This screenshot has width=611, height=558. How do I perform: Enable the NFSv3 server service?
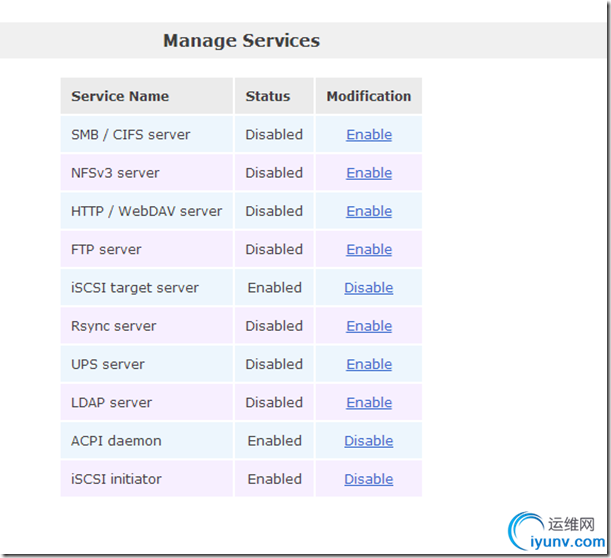coord(368,173)
